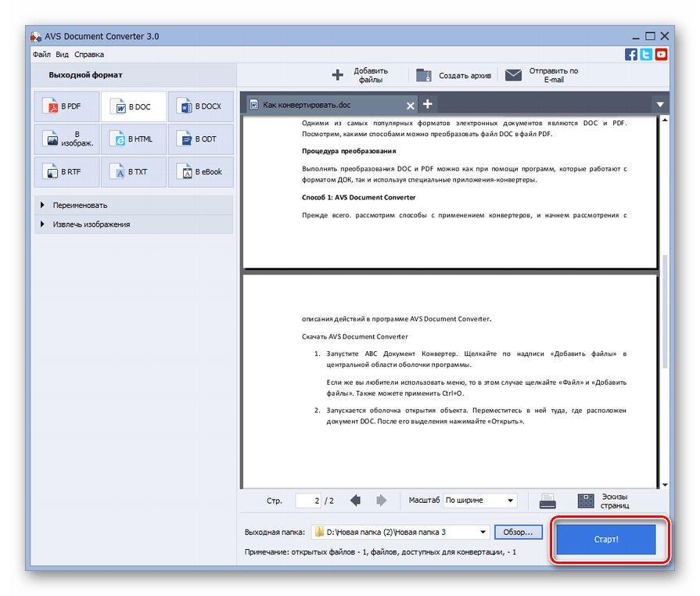This screenshot has height=596, width=700.
Task: Go to next page arrow
Action: [381, 501]
